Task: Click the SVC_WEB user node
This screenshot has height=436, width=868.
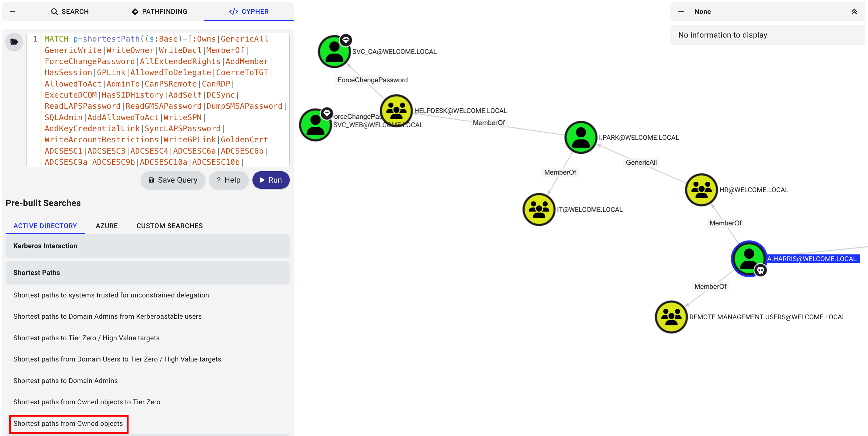Action: point(315,125)
